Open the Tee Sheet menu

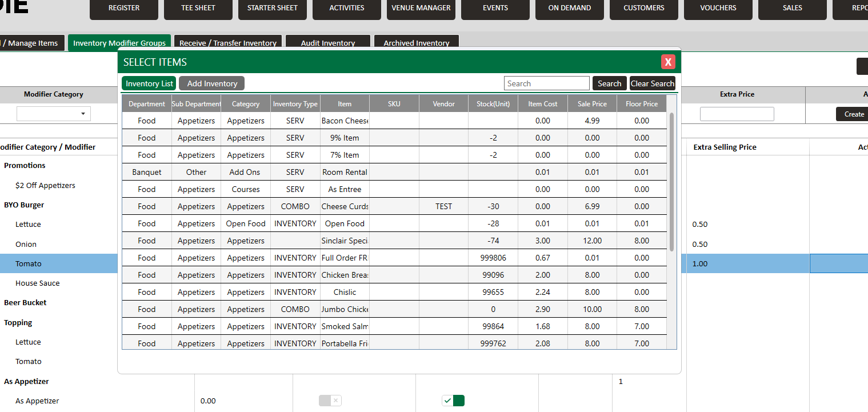198,8
